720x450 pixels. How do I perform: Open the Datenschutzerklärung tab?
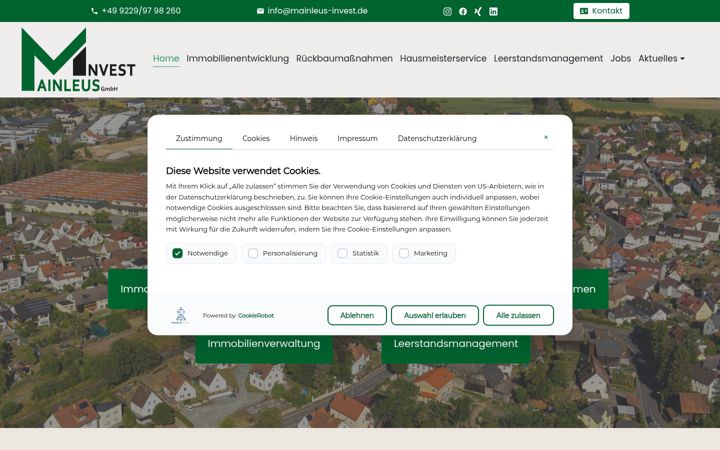pos(437,138)
